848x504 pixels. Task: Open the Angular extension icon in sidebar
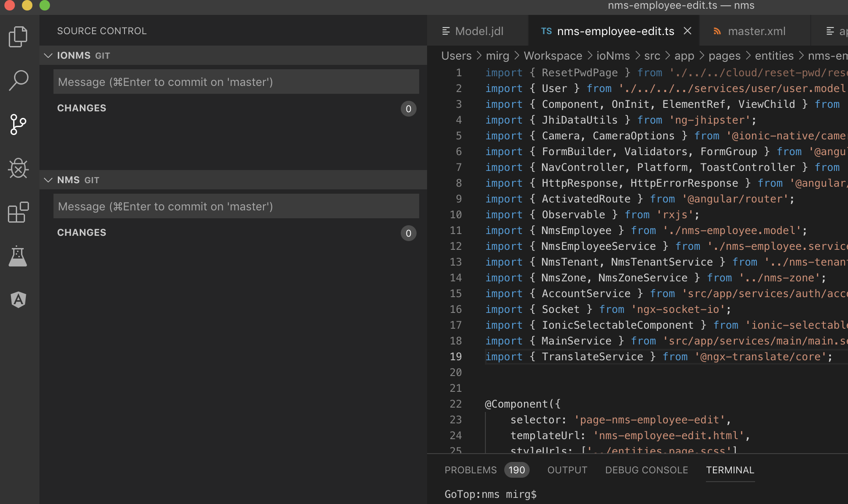[18, 300]
